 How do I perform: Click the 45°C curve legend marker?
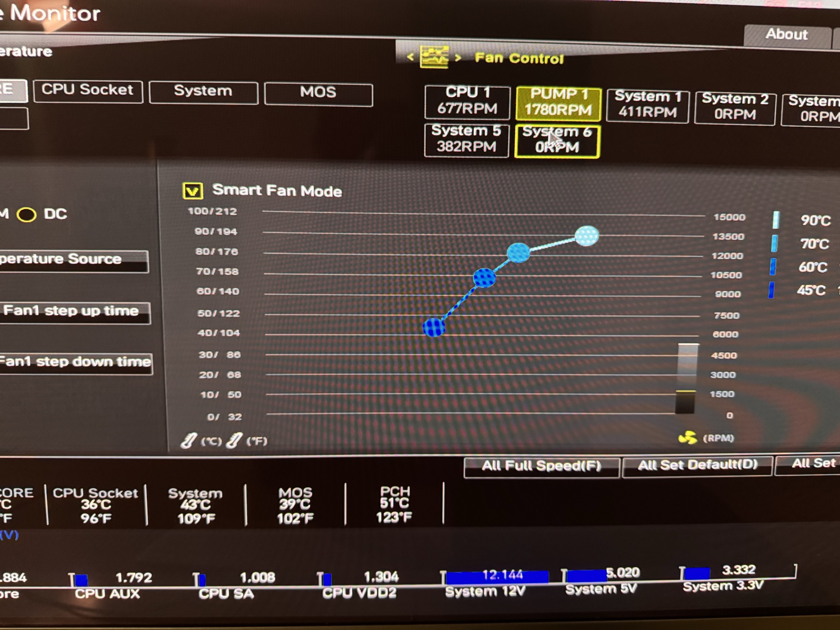(x=771, y=290)
